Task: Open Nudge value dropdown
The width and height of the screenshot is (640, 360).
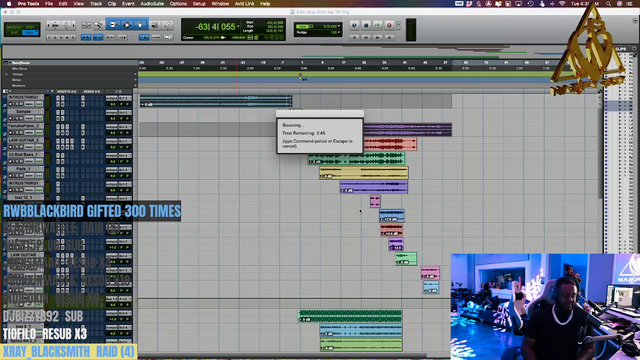Action: (x=339, y=32)
